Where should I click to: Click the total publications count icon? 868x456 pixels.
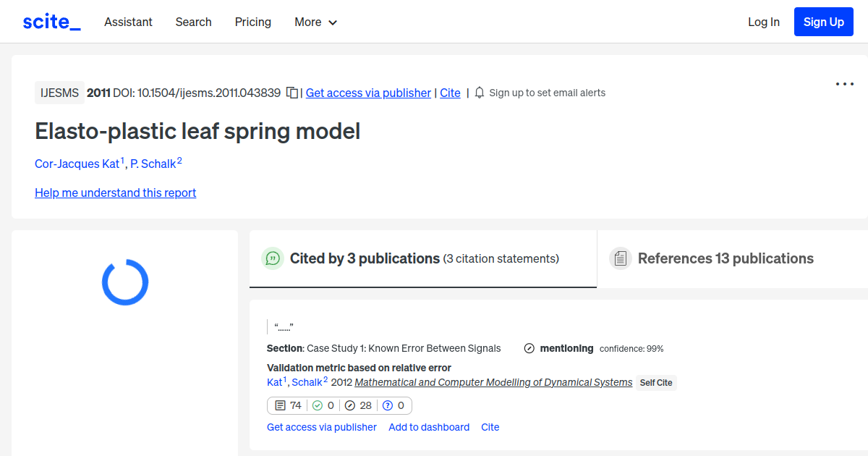click(281, 405)
